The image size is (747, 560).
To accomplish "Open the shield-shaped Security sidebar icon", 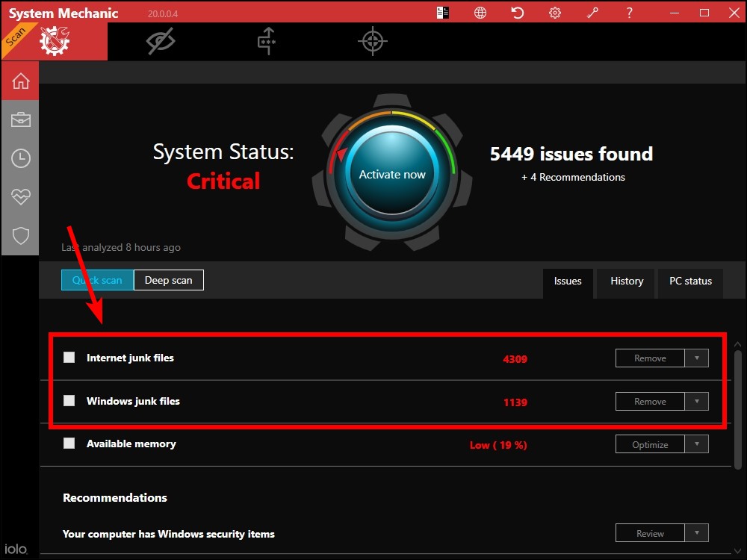I will pos(20,235).
